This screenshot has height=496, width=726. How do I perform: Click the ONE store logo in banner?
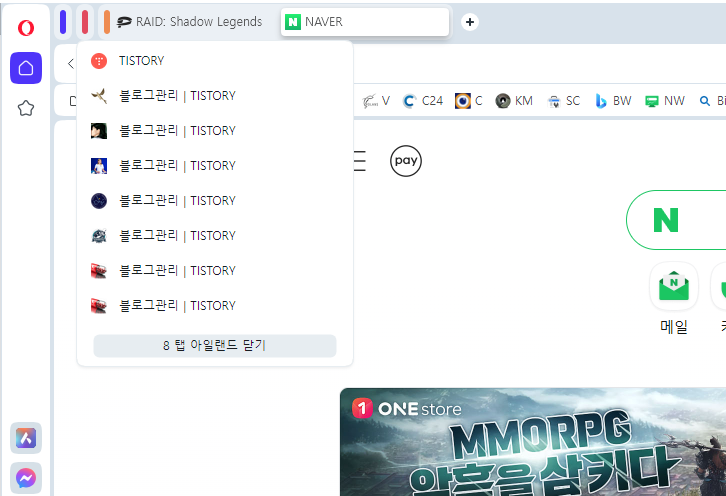coord(407,409)
